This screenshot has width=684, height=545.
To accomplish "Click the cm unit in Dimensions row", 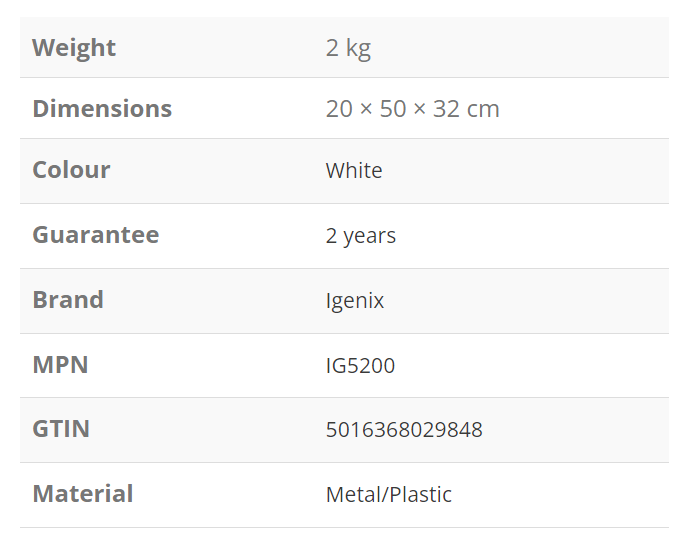I will 483,109.
